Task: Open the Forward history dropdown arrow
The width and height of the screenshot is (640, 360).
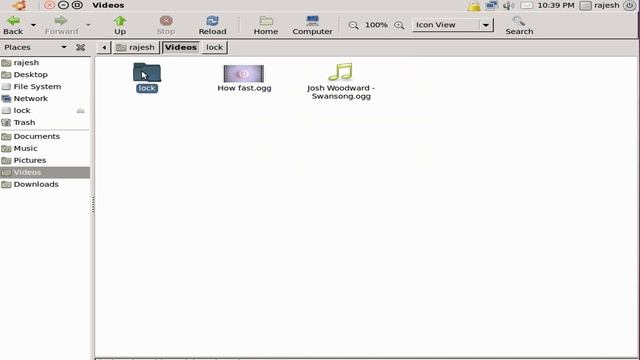Action: click(88, 25)
